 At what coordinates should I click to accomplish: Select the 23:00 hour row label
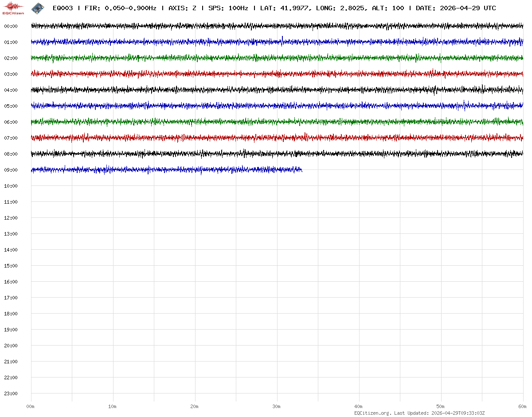11,393
